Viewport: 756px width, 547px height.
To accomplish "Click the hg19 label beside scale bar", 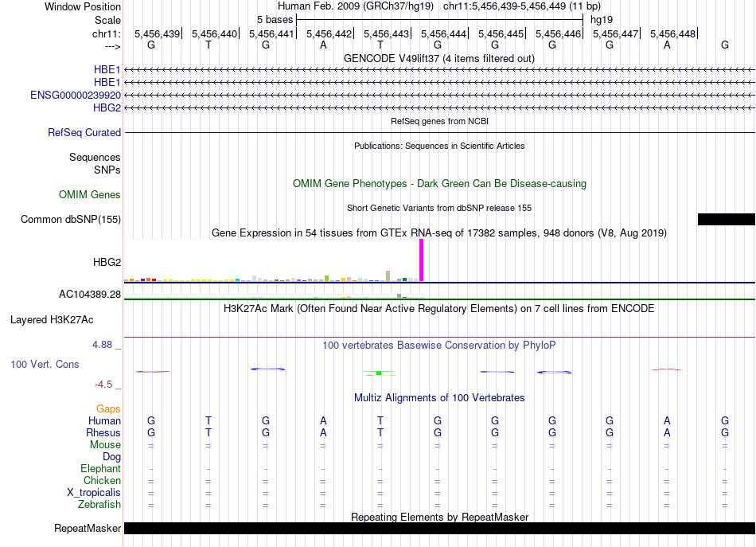I will [x=602, y=20].
